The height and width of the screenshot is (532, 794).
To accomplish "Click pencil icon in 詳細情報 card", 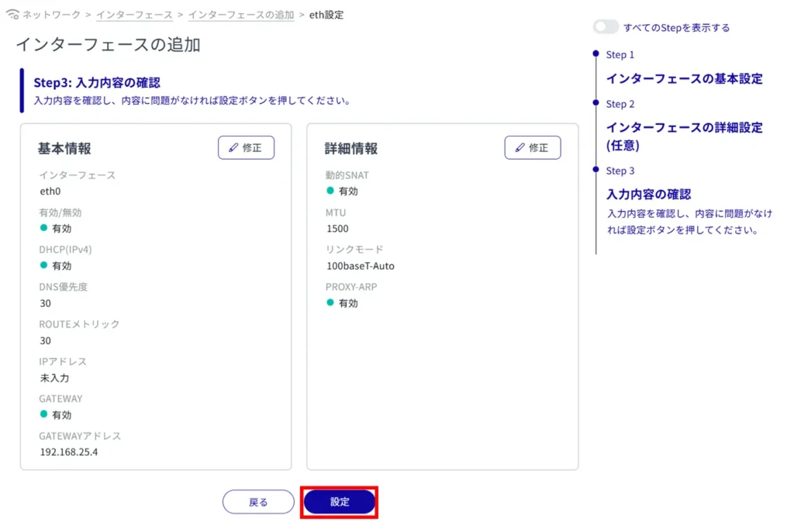I will (x=520, y=147).
